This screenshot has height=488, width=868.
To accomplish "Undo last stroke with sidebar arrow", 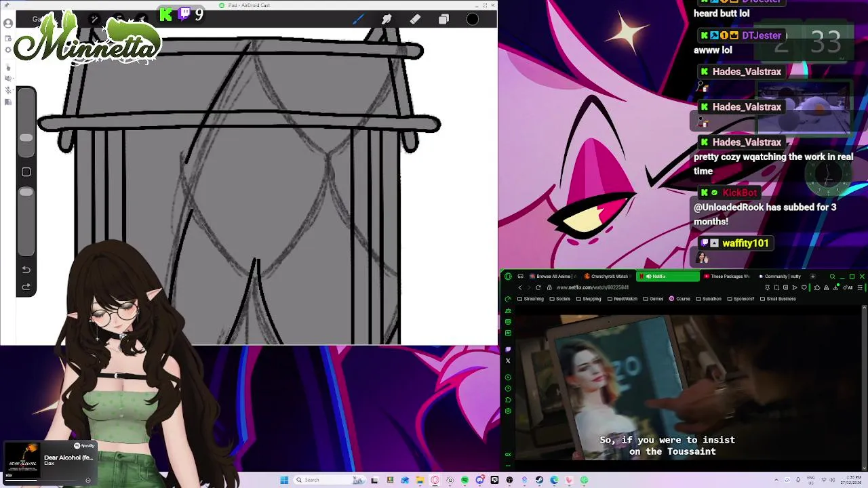I will click(26, 269).
